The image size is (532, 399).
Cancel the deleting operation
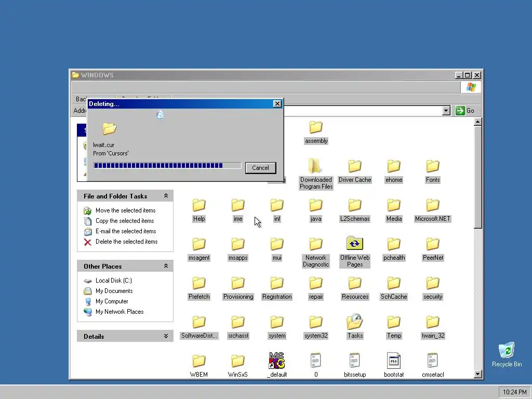coord(261,168)
